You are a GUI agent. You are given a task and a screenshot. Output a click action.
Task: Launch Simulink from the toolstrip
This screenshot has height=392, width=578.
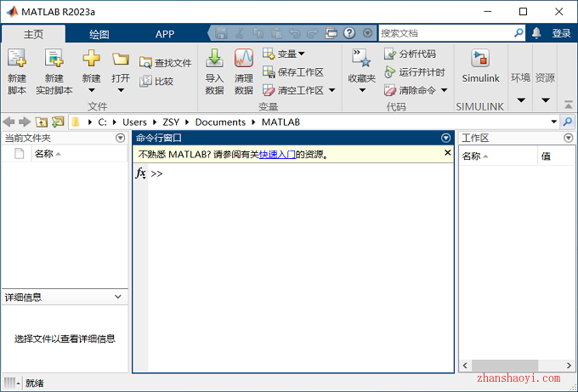tap(480, 65)
